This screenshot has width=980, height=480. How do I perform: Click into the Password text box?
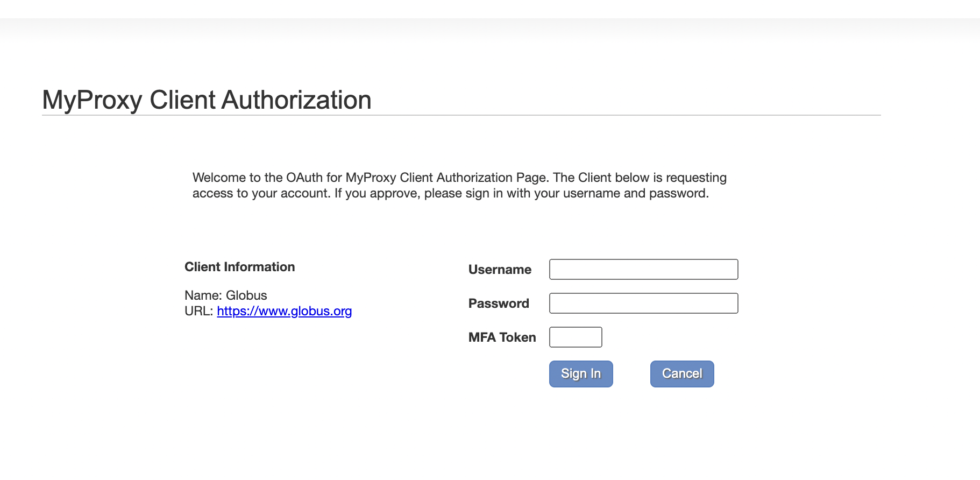(643, 303)
